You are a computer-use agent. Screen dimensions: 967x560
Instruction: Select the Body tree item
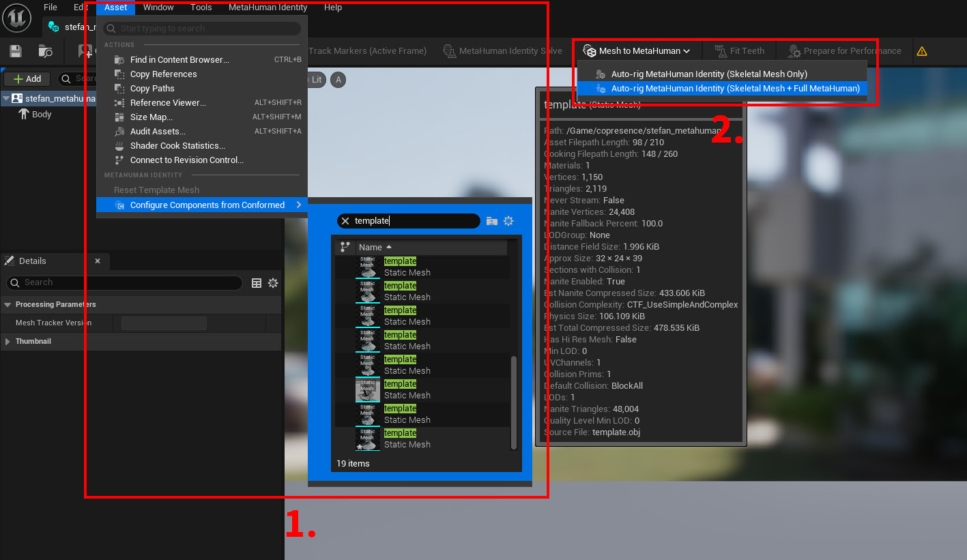(42, 115)
